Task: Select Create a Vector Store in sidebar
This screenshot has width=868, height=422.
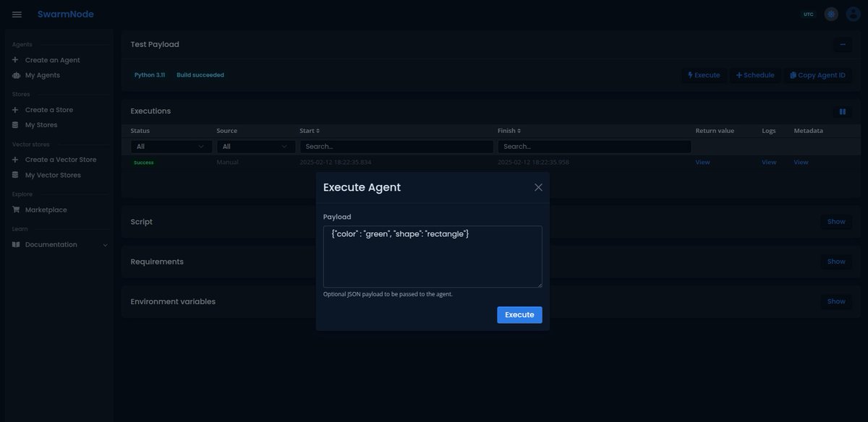Action: click(x=61, y=160)
